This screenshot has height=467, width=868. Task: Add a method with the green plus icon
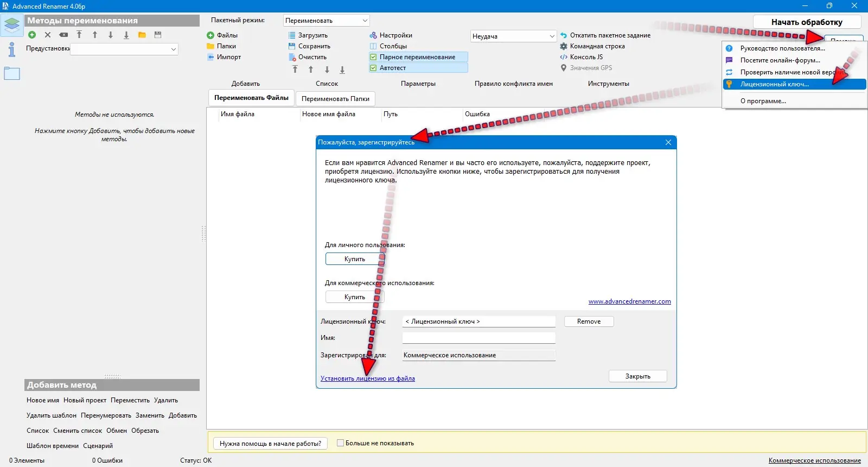point(32,35)
